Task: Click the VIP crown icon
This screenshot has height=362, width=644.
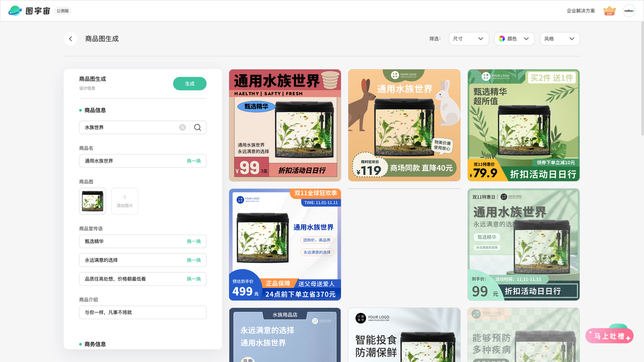Action: (609, 11)
